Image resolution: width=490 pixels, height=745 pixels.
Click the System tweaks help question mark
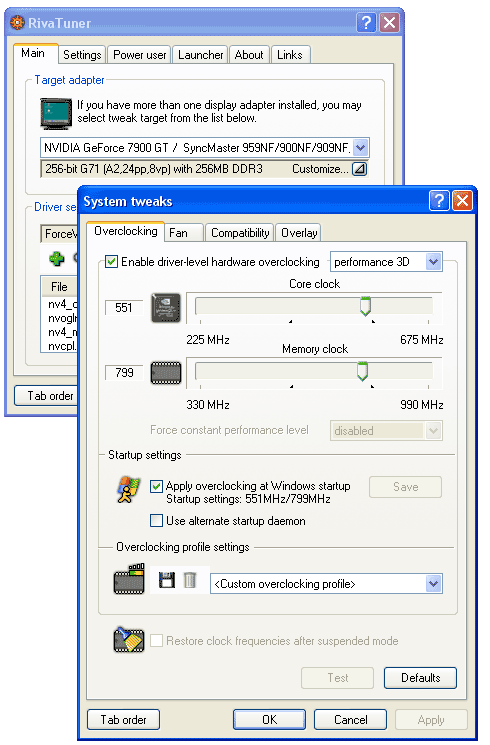(439, 201)
